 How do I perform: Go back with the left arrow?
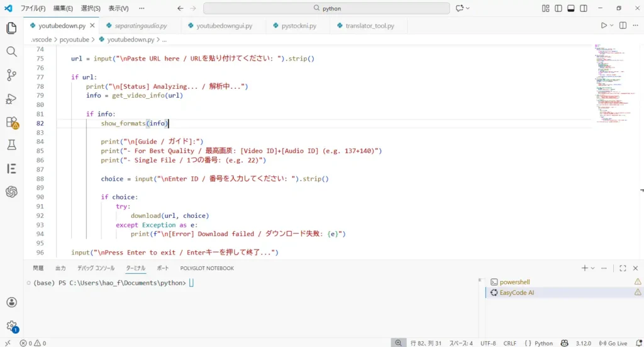[x=180, y=8]
